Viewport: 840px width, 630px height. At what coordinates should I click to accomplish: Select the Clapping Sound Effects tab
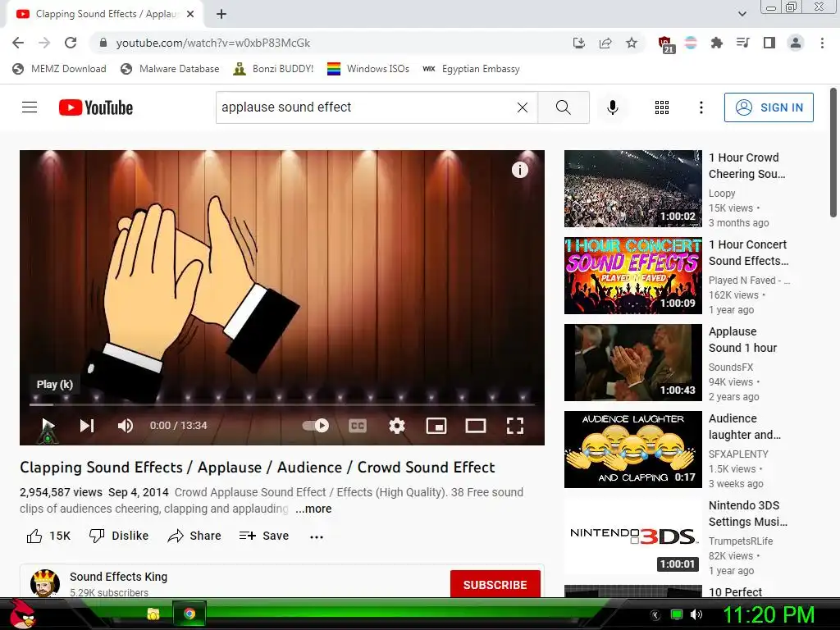tap(105, 14)
